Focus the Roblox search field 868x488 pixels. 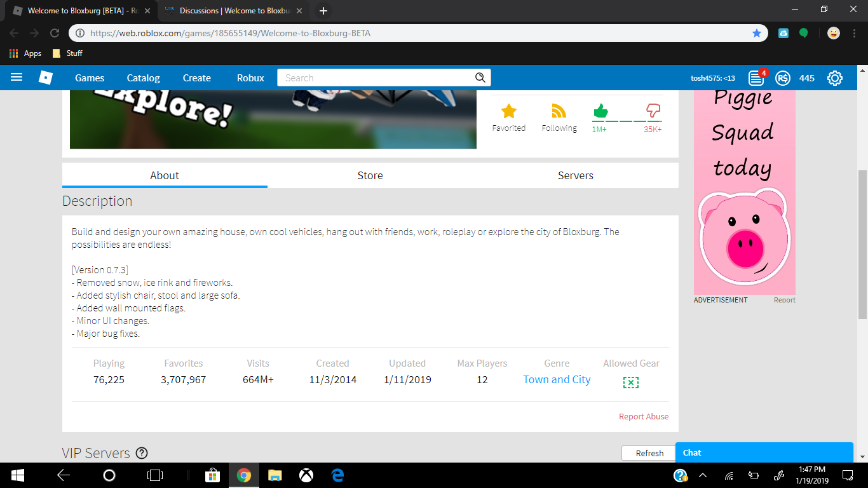376,78
